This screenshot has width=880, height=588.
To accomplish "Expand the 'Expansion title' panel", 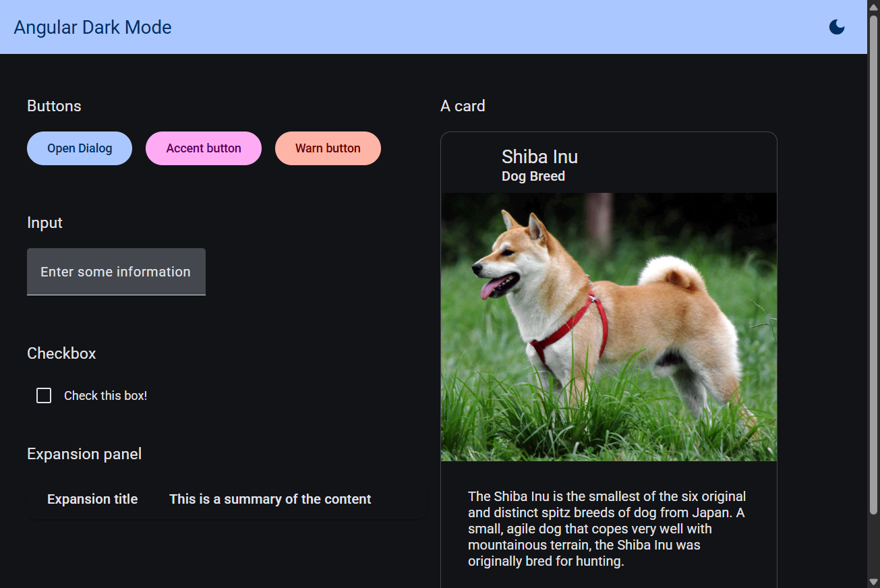I will (227, 500).
